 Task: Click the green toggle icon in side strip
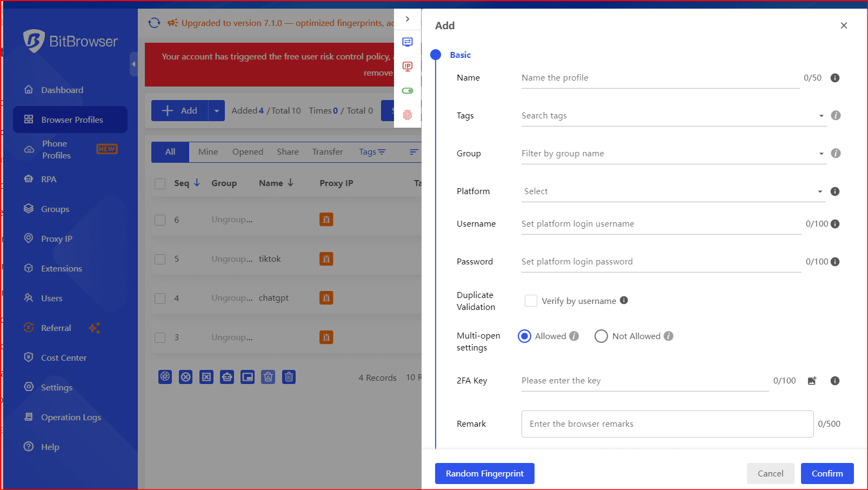[x=408, y=91]
